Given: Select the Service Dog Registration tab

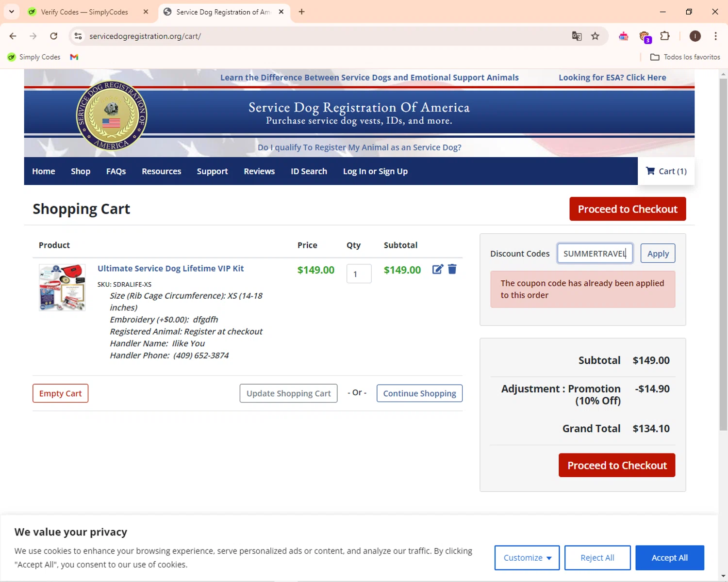Looking at the screenshot, I should click(x=223, y=12).
